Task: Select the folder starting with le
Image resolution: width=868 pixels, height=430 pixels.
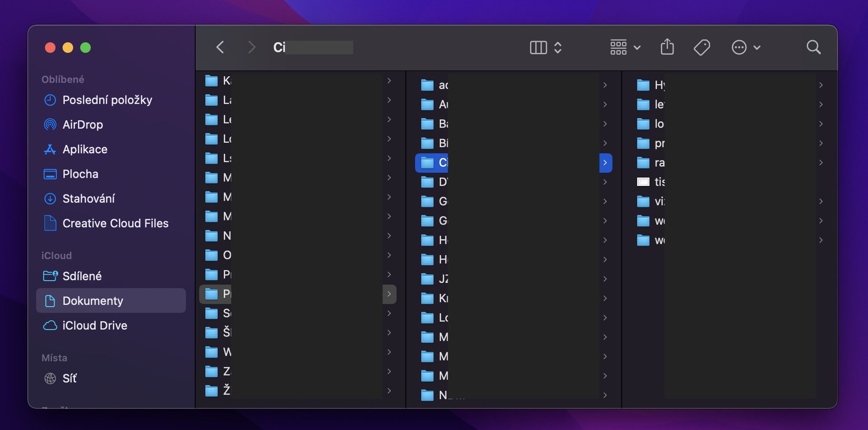Action: tap(730, 104)
